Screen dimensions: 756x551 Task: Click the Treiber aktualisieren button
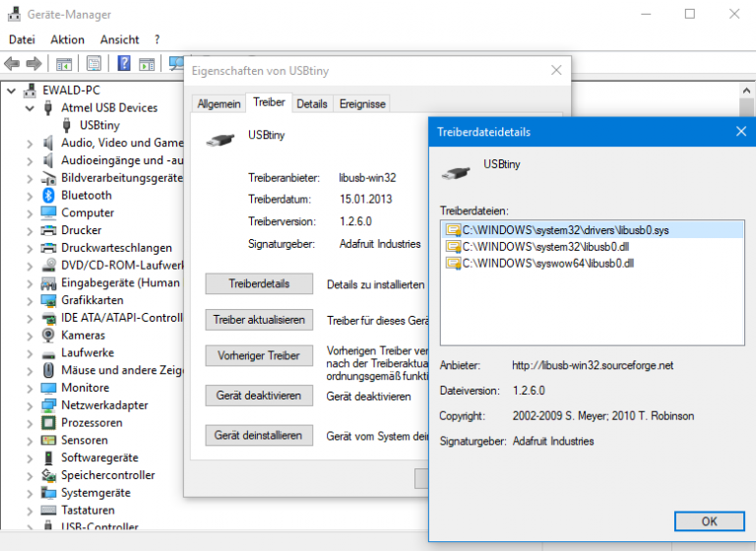[x=259, y=320]
